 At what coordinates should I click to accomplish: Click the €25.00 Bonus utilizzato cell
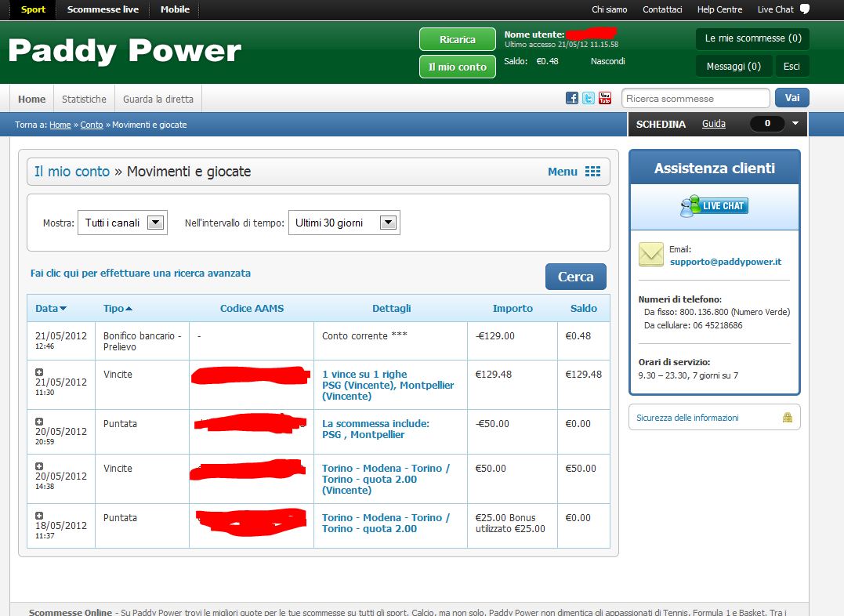coord(513,526)
